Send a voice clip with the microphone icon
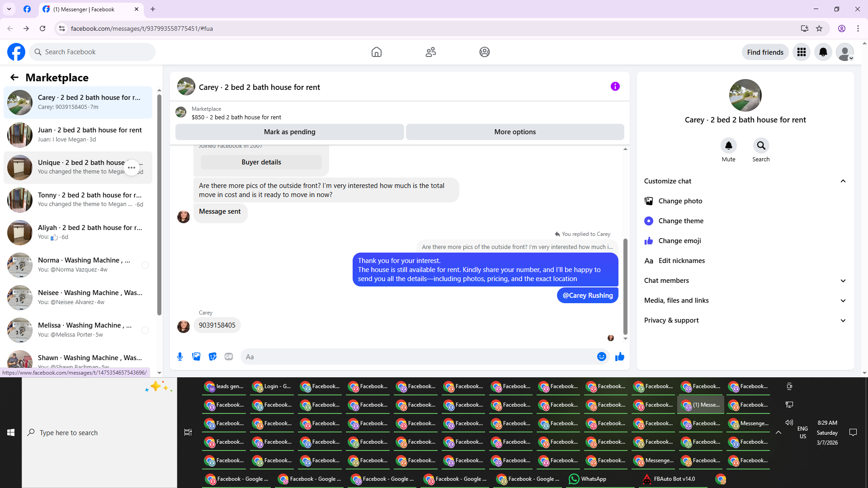This screenshot has height=488, width=868. [x=180, y=357]
